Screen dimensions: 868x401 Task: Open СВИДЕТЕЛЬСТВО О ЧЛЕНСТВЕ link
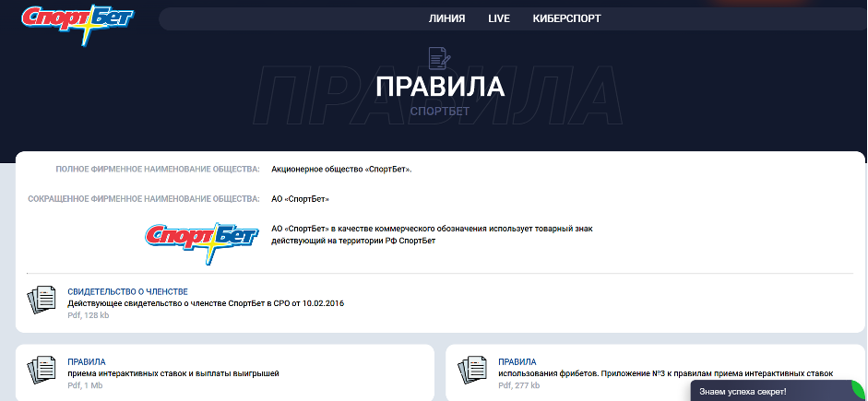128,291
